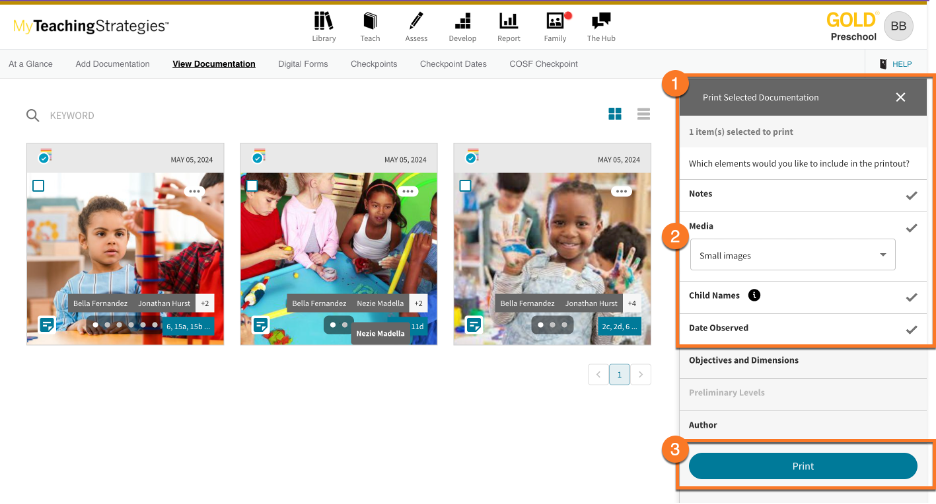The width and height of the screenshot is (936, 504).
Task: Click the Print button
Action: [x=802, y=466]
